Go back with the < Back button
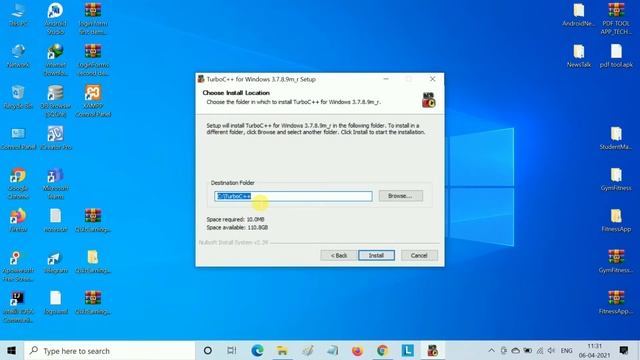The height and width of the screenshot is (360, 640). pyautogui.click(x=338, y=256)
